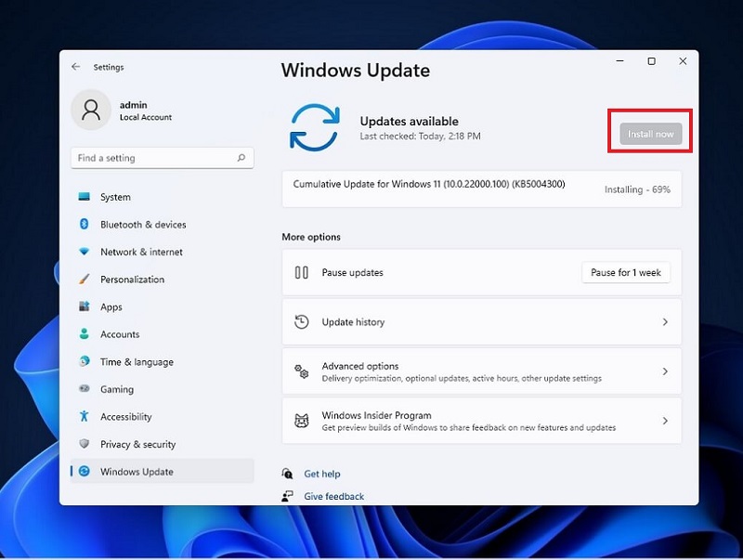Click the Install now button
The height and width of the screenshot is (560, 743).
(651, 134)
